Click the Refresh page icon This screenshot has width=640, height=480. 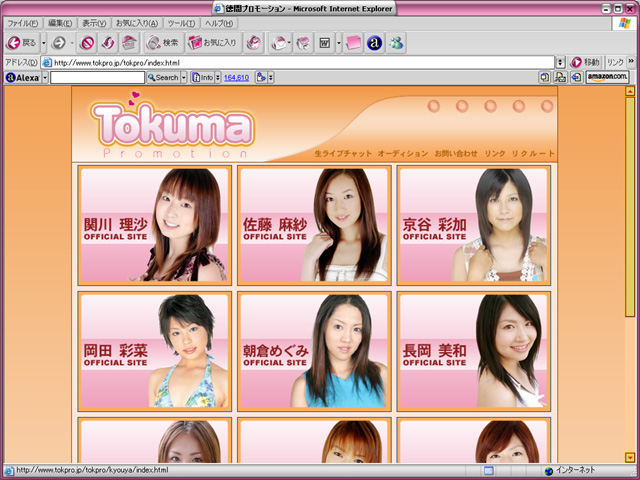pos(108,43)
